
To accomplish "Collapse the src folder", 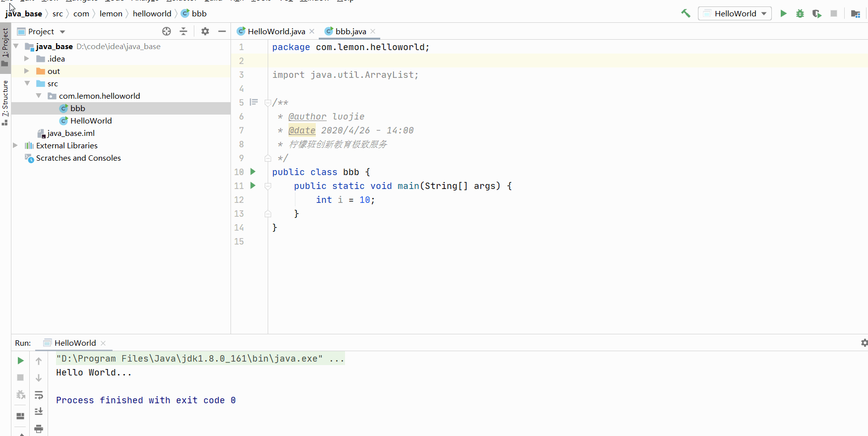I will pyautogui.click(x=27, y=83).
